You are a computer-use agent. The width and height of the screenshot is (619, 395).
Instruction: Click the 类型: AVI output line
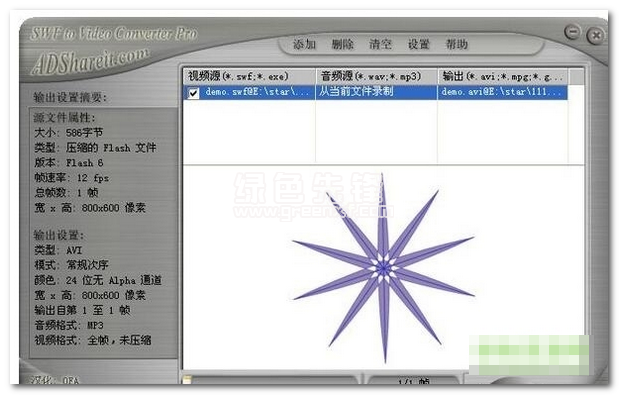coord(58,250)
